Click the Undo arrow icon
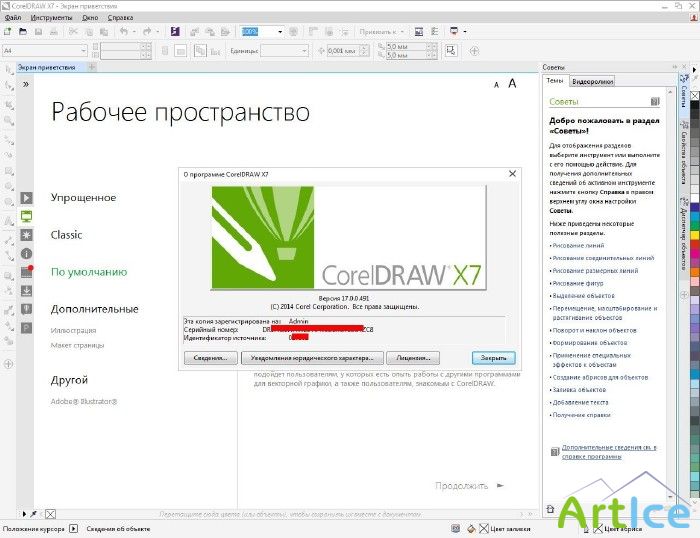This screenshot has height=538, width=700. click(124, 32)
